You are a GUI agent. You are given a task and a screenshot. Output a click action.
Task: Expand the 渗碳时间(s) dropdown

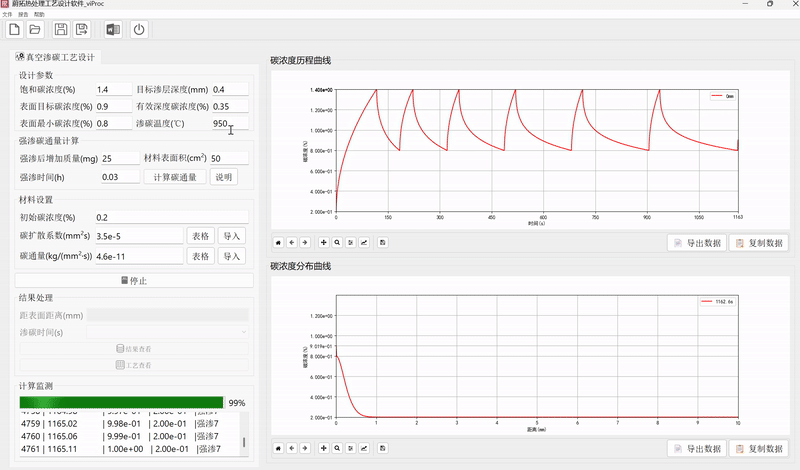pos(168,331)
